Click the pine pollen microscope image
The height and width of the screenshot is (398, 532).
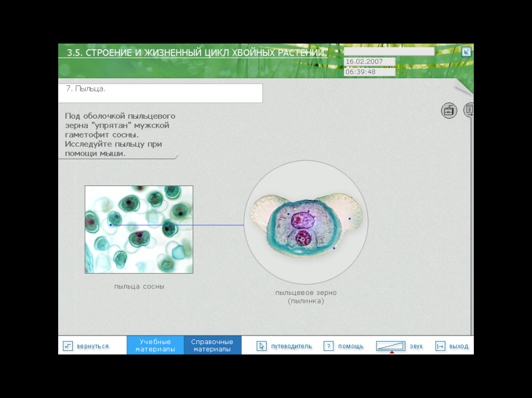coord(139,230)
